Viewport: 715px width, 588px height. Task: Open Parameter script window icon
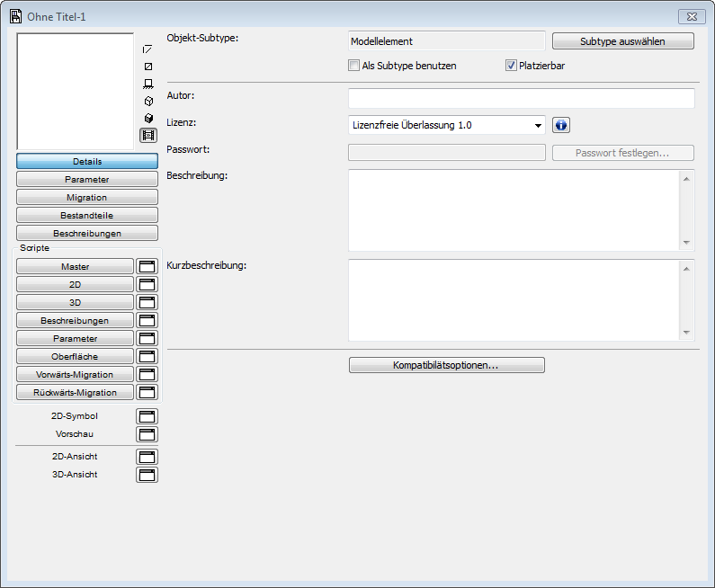click(x=147, y=338)
